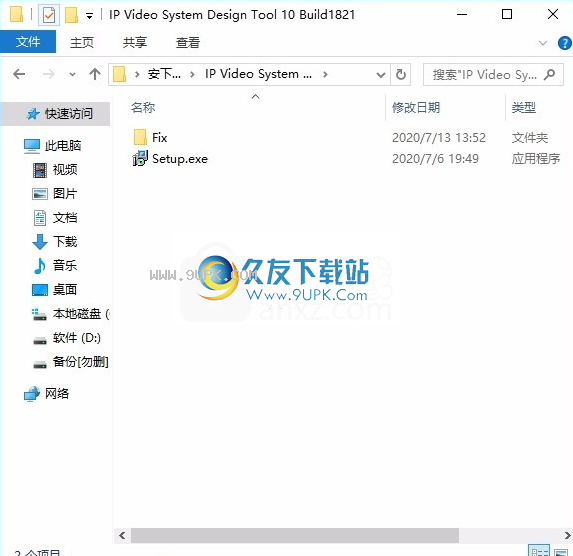Click the date 2020/7/6 19:49
Viewport: 573px width, 556px height.
(x=435, y=159)
